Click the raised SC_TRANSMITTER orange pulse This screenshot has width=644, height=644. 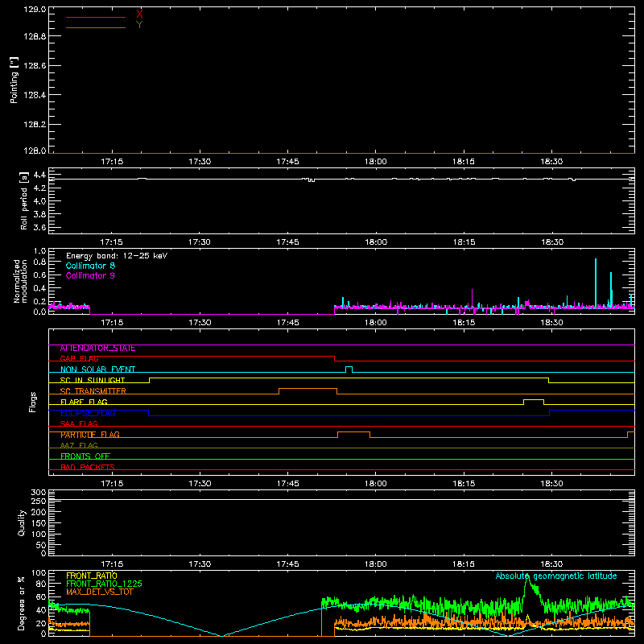tap(308, 390)
